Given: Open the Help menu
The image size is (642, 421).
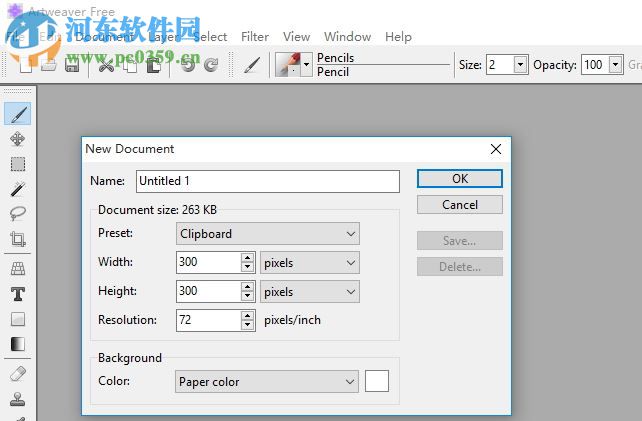Looking at the screenshot, I should [x=398, y=37].
